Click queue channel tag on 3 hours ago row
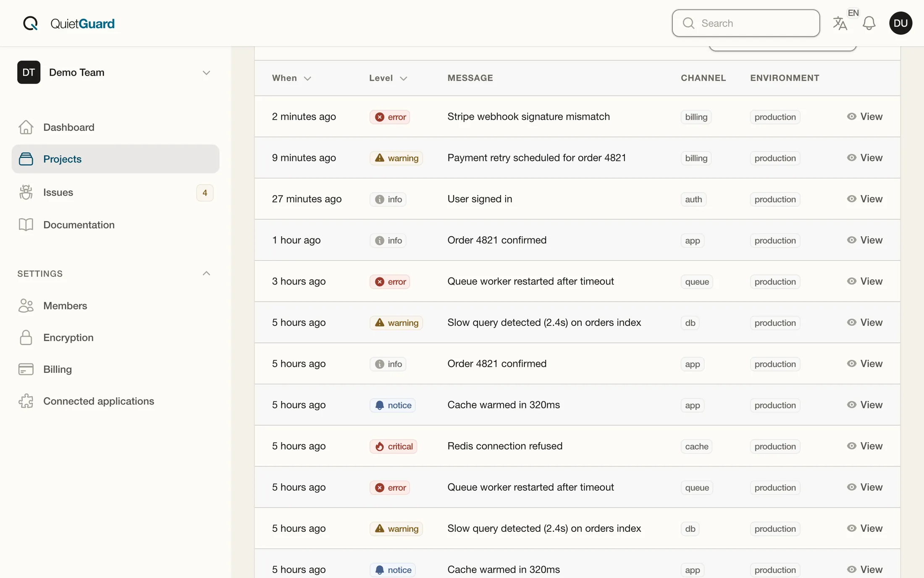 697,282
